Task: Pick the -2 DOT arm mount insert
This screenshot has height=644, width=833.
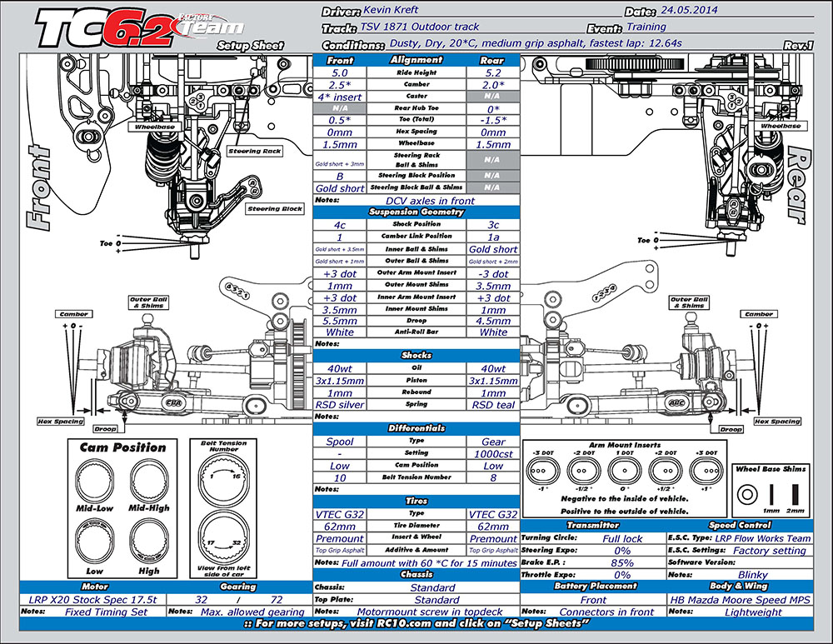Action: (583, 470)
